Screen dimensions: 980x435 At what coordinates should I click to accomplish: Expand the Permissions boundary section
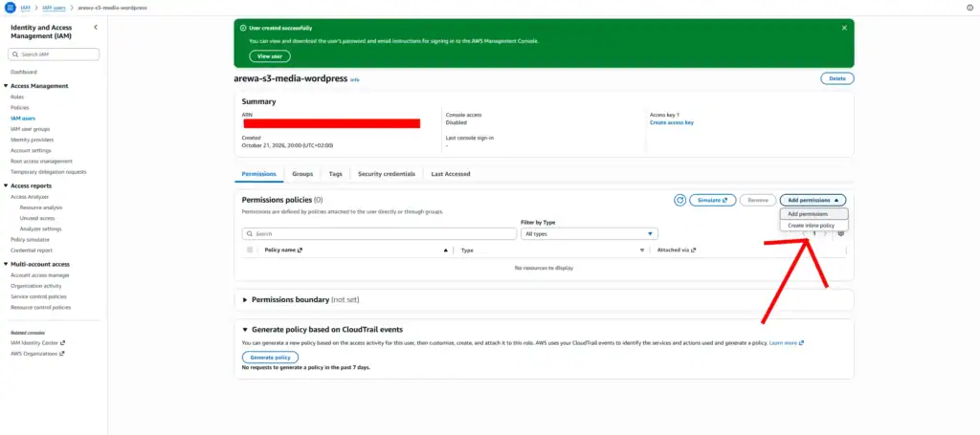click(x=245, y=299)
